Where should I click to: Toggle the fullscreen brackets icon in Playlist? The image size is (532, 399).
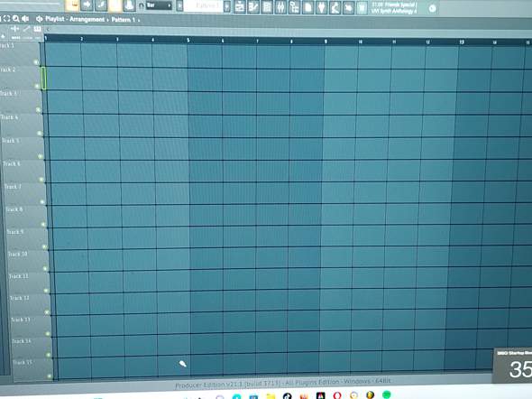click(7, 19)
